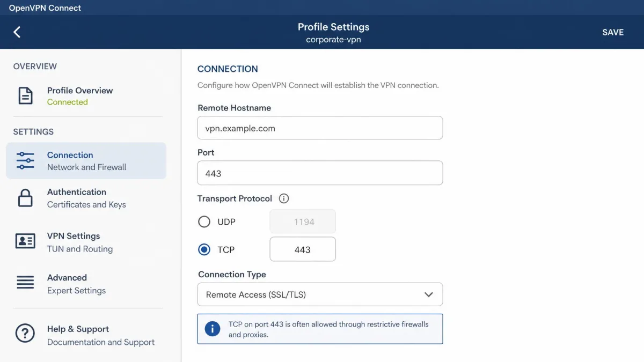
Task: Click the disabled UDP port 1194 field
Action: (x=303, y=221)
